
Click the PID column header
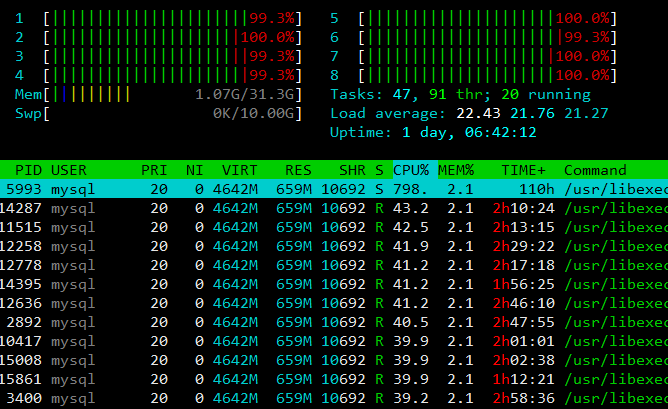(x=28, y=170)
